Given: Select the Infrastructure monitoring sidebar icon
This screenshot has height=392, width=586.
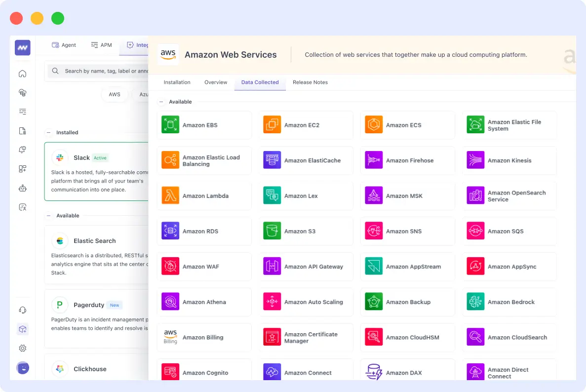Looking at the screenshot, I should 22,92.
